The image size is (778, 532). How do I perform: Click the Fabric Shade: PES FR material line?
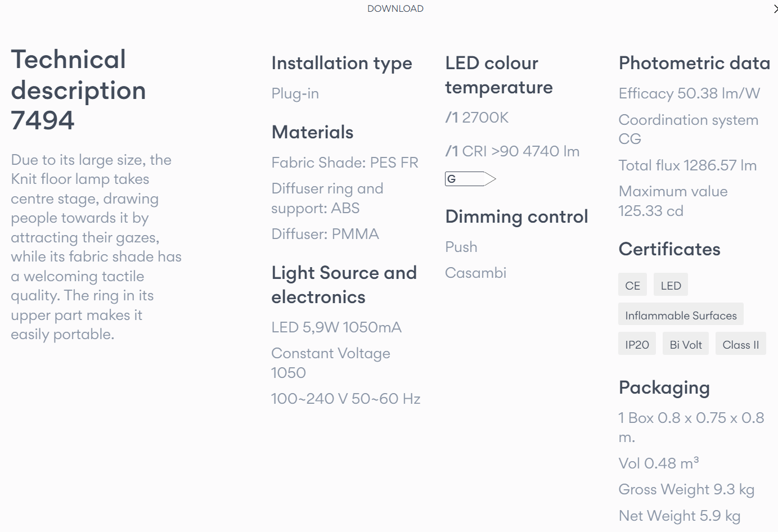[344, 163]
